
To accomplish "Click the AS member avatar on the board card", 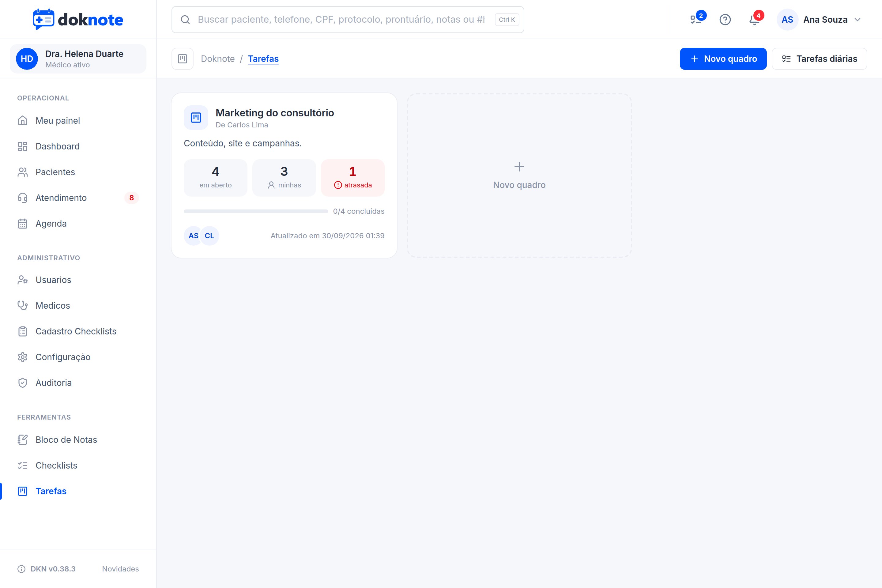I will pyautogui.click(x=193, y=236).
